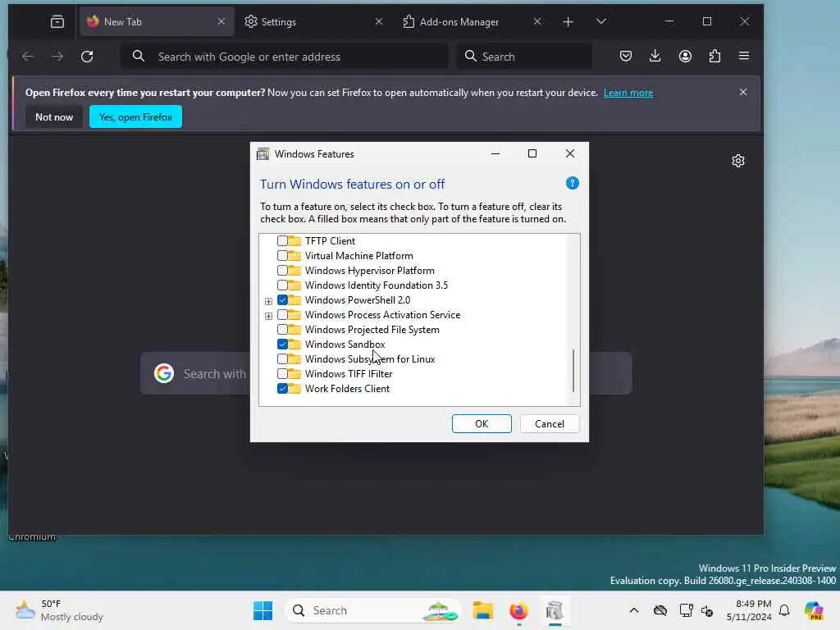The height and width of the screenshot is (630, 840).
Task: Check Windows Identity Foundation 3.5 box
Action: click(282, 285)
